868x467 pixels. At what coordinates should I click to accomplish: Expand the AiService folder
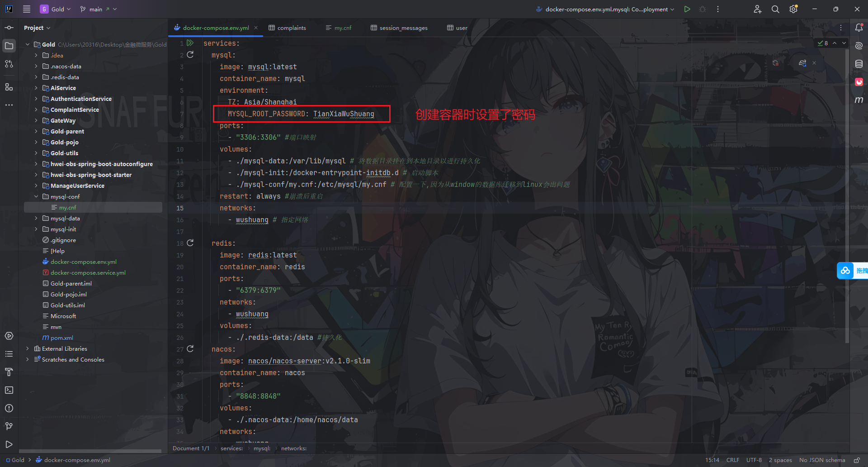point(36,88)
